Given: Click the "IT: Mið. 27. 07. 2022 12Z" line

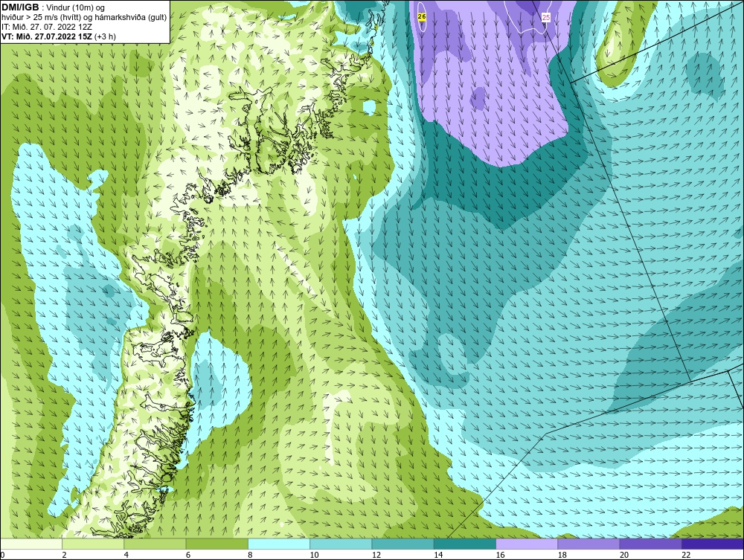Looking at the screenshot, I should [46, 27].
